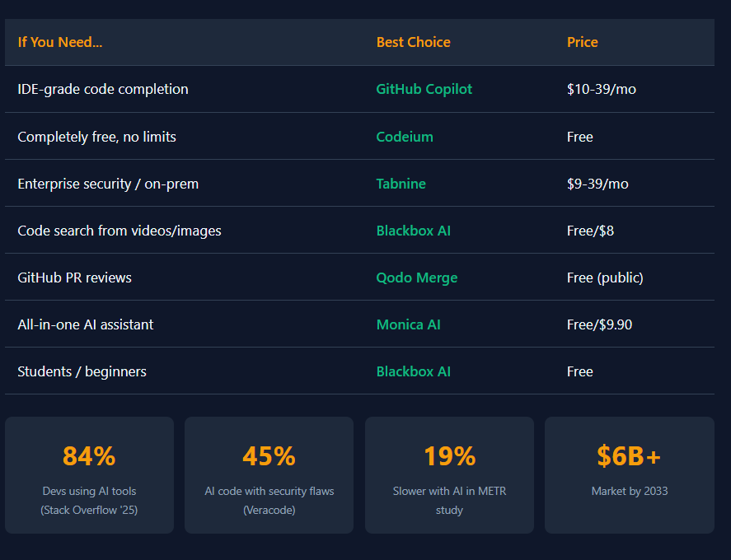Click the Monica AI link
Screen dimensions: 731x560
(x=408, y=324)
